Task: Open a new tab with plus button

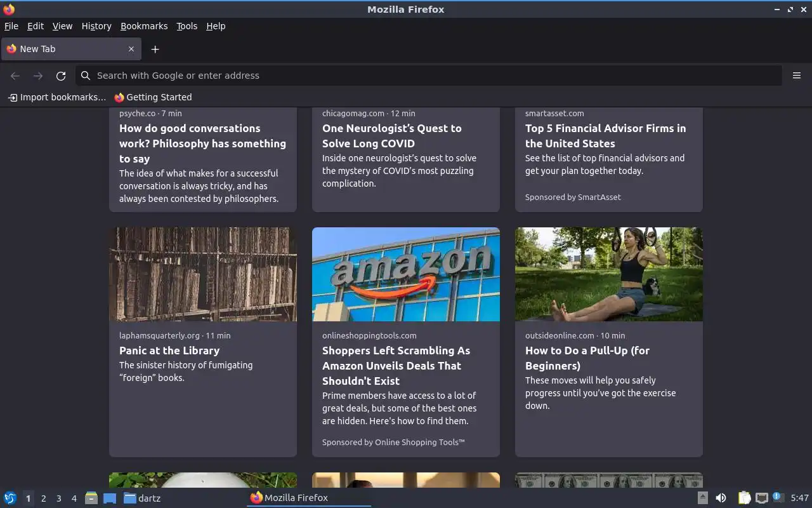Action: 155,49
